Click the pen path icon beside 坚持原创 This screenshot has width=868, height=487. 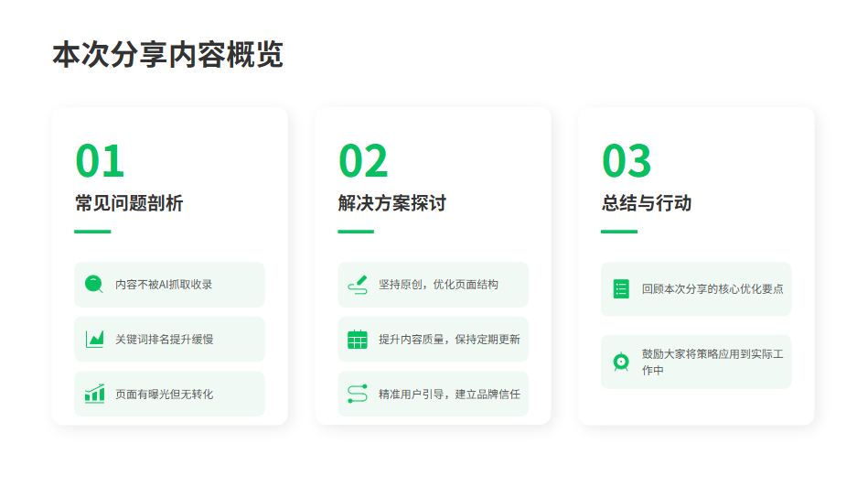pyautogui.click(x=358, y=284)
